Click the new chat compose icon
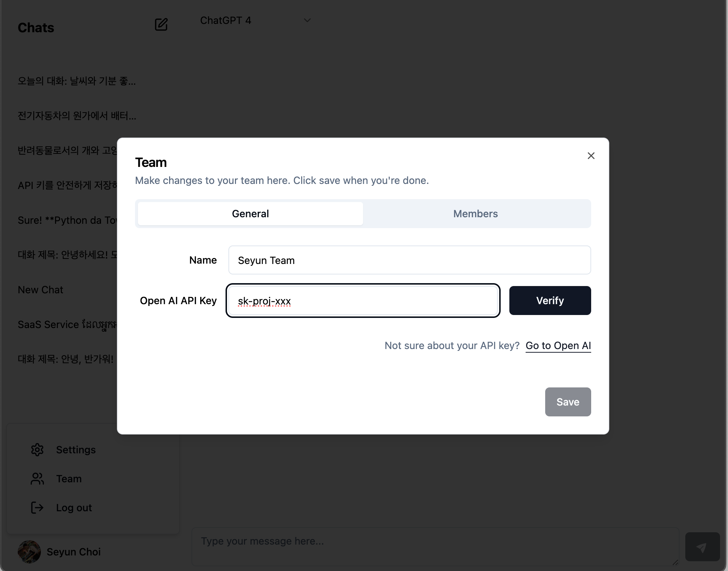This screenshot has height=571, width=728. tap(161, 25)
